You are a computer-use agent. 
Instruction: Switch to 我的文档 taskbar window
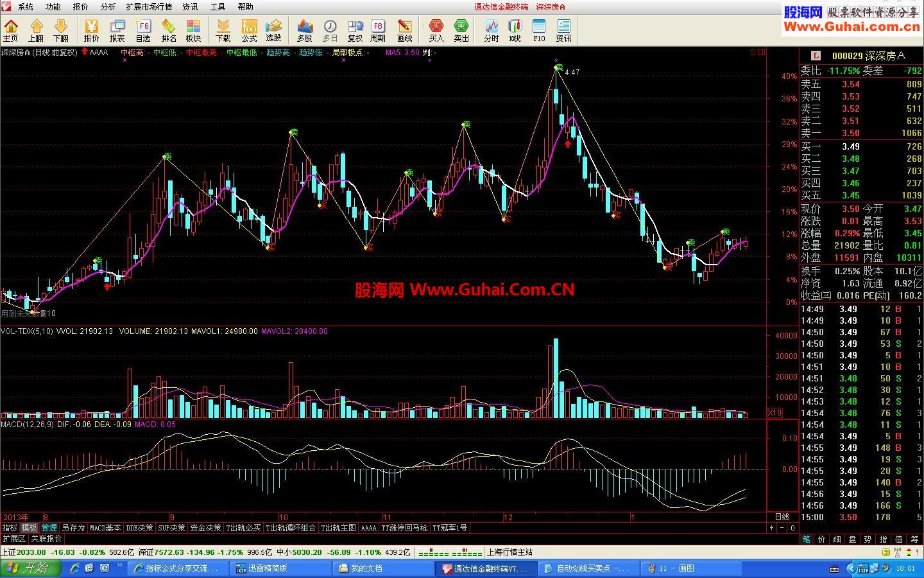pos(382,568)
